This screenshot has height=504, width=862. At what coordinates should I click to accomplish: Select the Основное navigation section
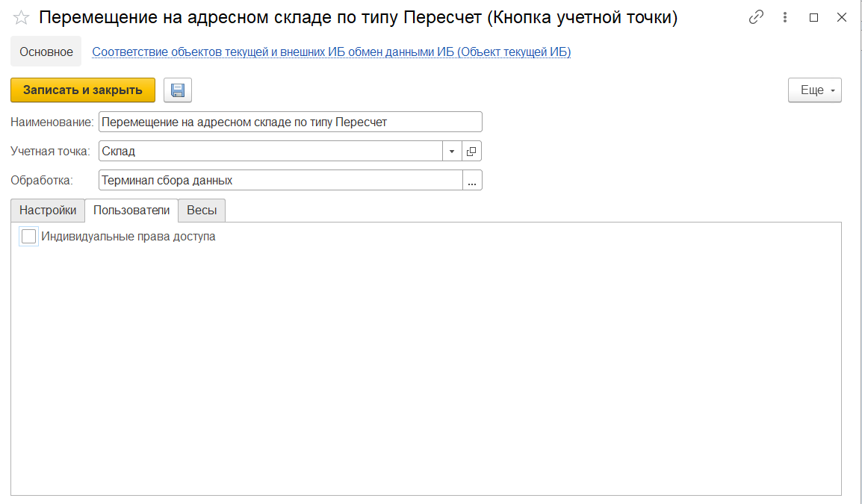[46, 52]
